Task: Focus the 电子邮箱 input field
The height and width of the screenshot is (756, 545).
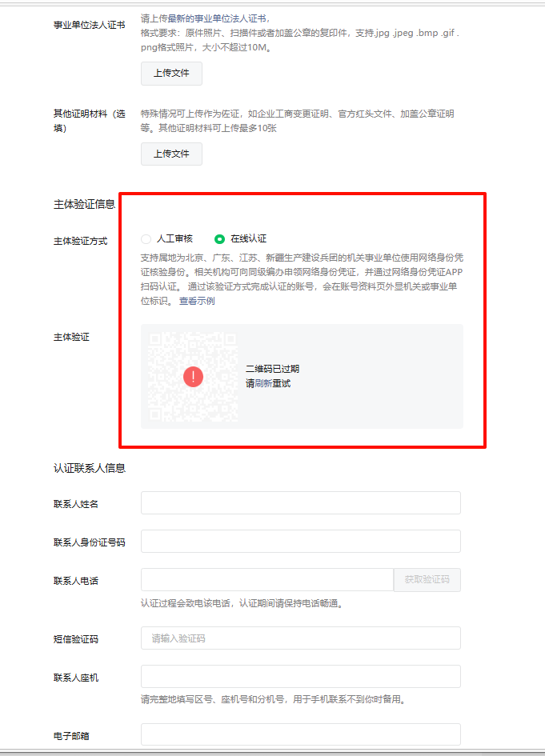Action: (300, 734)
